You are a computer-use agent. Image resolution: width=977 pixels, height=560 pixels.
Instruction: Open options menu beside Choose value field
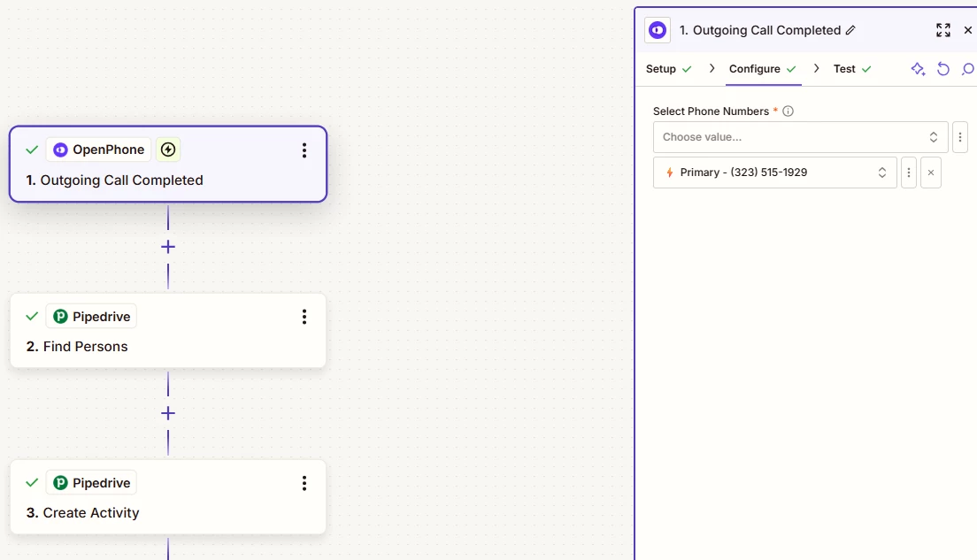point(960,137)
